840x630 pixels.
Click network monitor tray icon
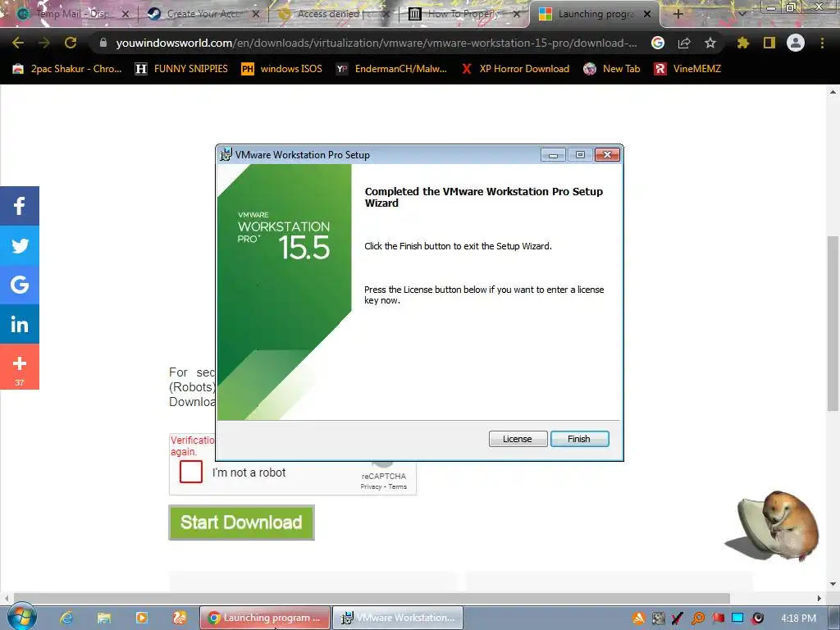pyautogui.click(x=737, y=619)
